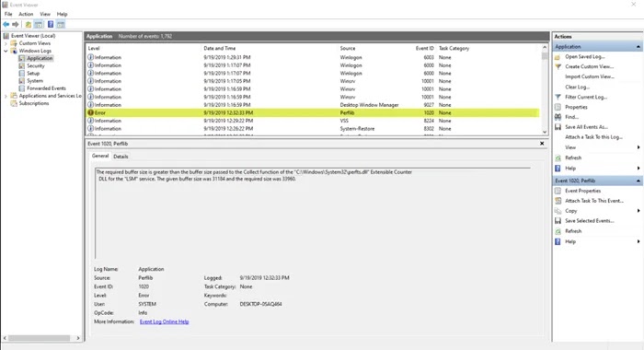Click Attach a Task To this Log
The height and width of the screenshot is (350, 644).
pos(593,137)
